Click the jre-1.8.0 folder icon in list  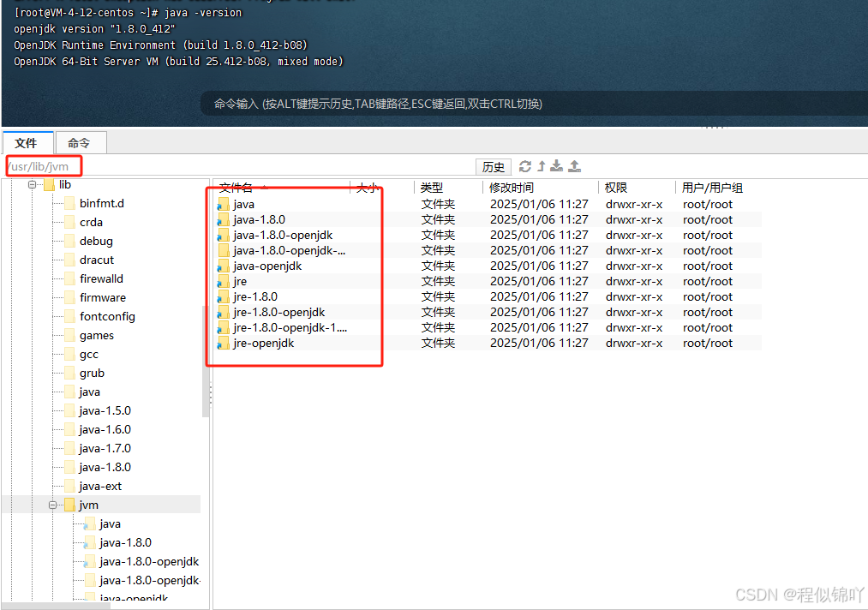(224, 296)
